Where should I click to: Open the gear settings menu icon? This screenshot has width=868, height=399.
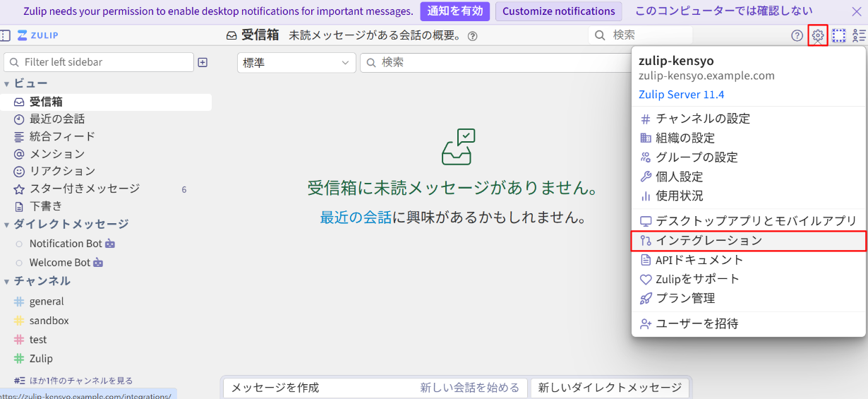[818, 35]
